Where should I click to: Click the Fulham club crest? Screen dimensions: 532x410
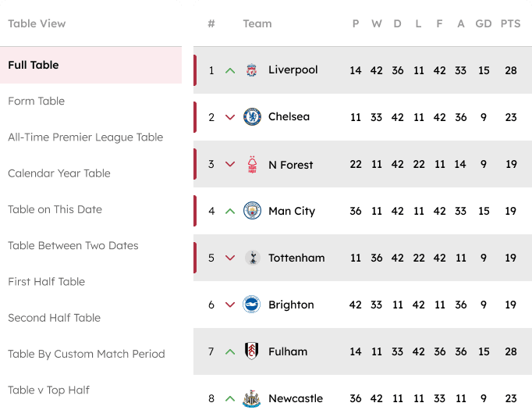pyautogui.click(x=251, y=351)
